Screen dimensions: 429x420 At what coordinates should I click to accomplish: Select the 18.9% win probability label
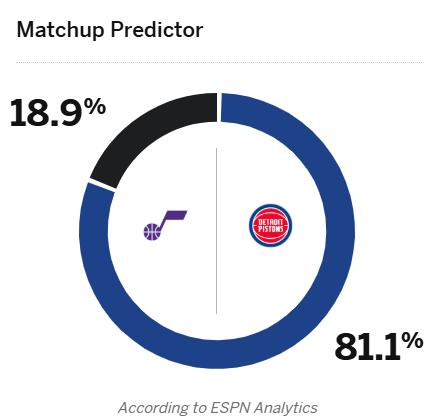pos(58,113)
